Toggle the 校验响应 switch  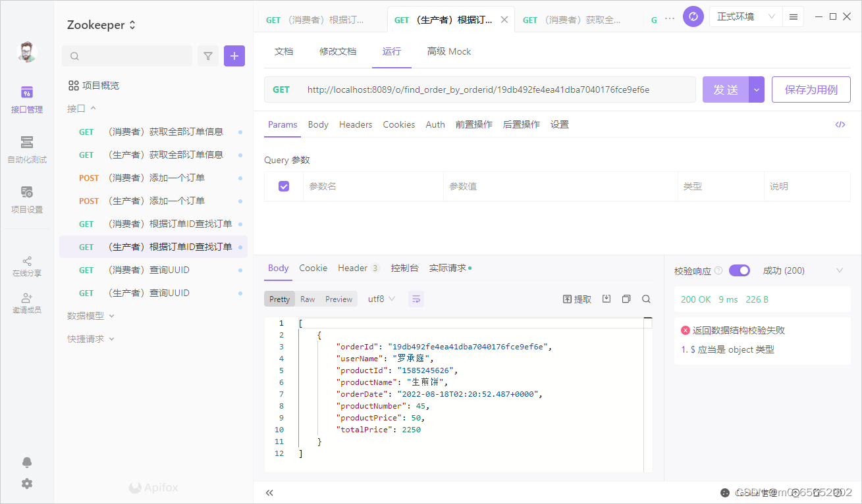(740, 270)
